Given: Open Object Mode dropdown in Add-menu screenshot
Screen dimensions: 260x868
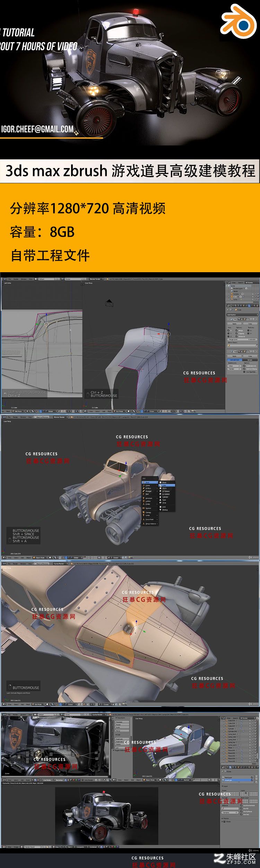Looking at the screenshot, I should [40, 558].
